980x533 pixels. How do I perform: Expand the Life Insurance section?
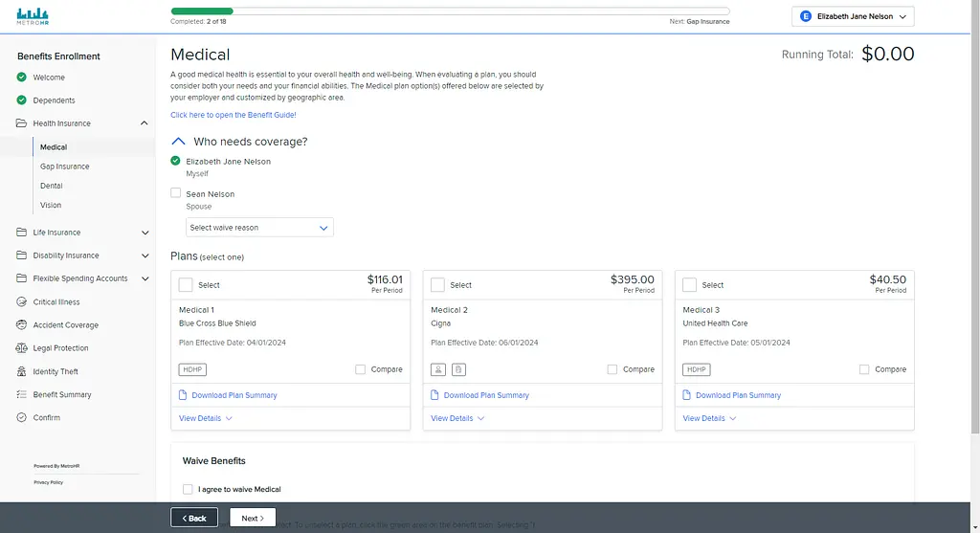tap(145, 233)
